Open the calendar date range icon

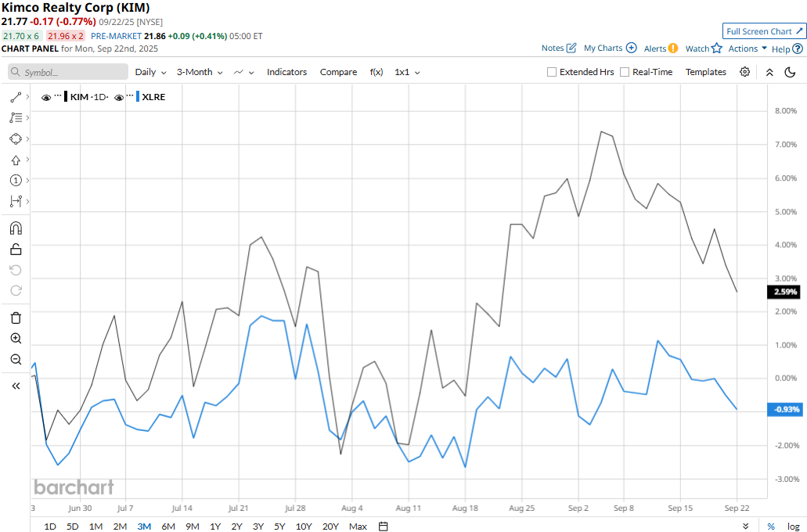tap(383, 527)
